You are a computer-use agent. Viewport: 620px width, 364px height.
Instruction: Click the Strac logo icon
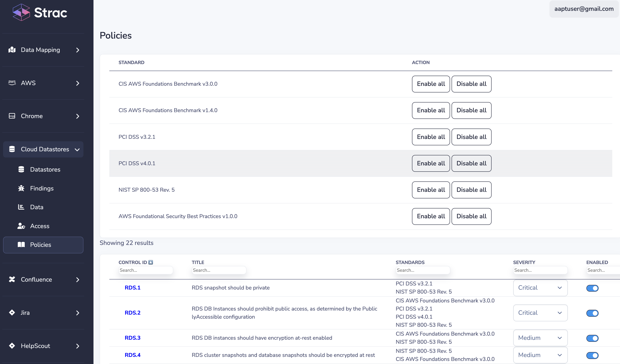[x=21, y=12]
